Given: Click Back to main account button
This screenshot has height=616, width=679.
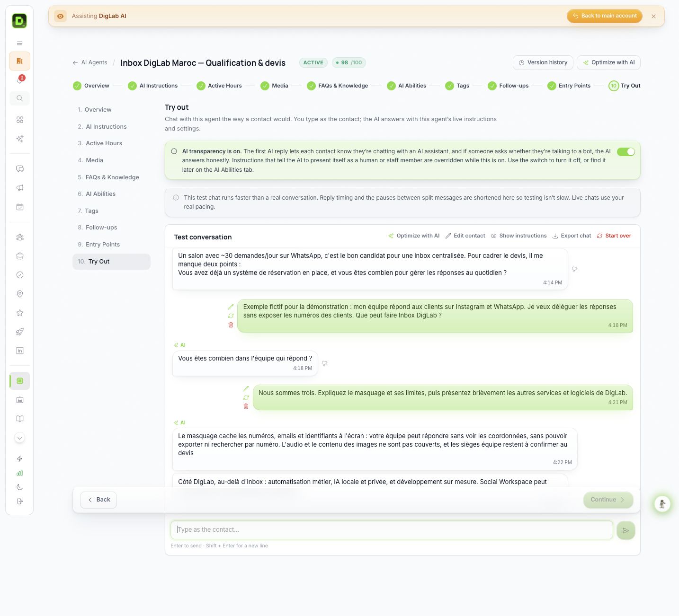Looking at the screenshot, I should [x=605, y=16].
